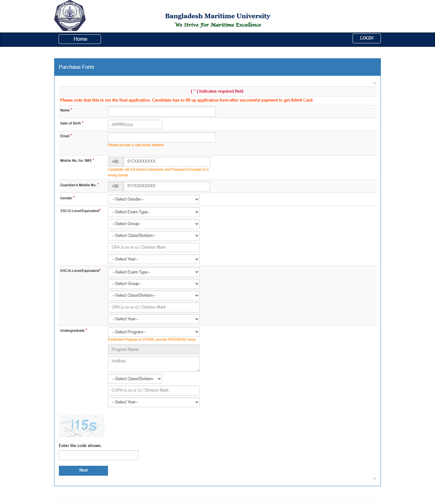The height and width of the screenshot is (504, 435).
Task: Click the captcha code entry field
Action: [98, 455]
